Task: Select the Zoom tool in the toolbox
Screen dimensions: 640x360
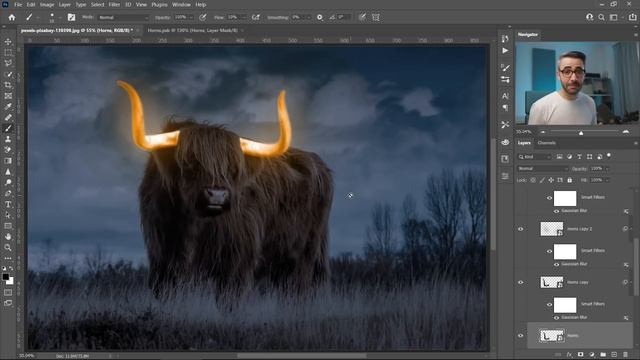Action: pos(8,247)
